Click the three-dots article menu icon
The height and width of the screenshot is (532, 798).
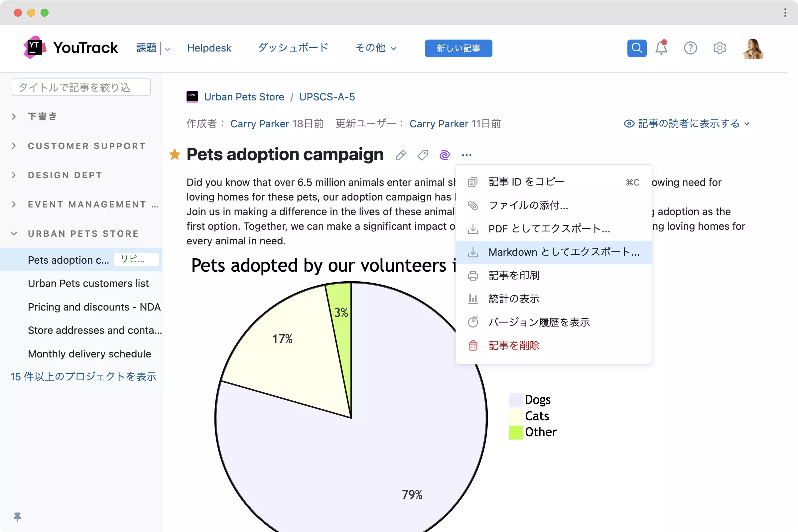pos(466,155)
